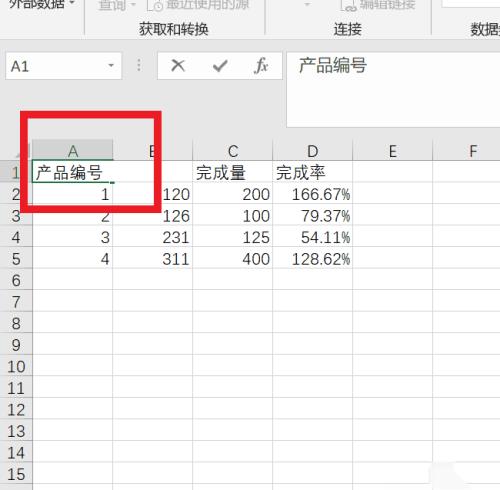Screen dimensions: 500x490
Task: Click cell containing 200
Action: click(233, 194)
